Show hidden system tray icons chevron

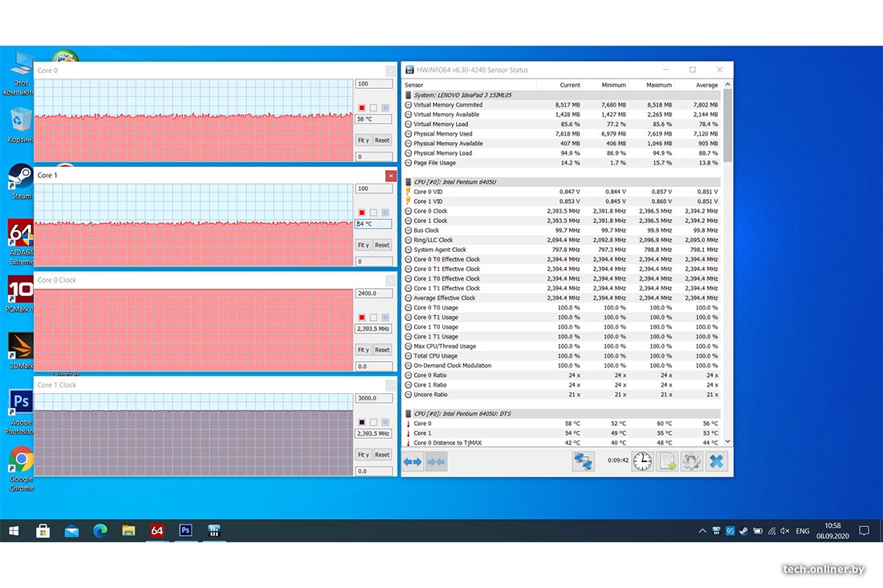pos(703,530)
